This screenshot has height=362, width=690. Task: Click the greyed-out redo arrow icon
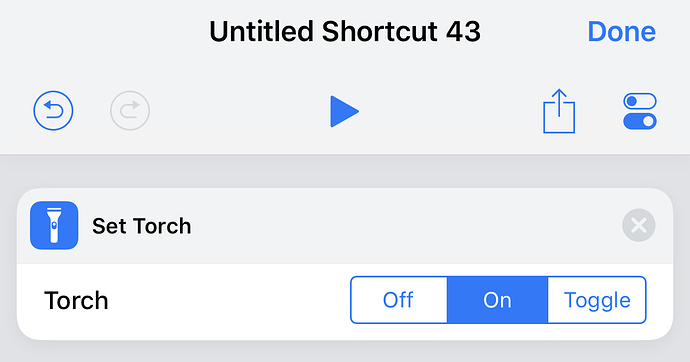pos(130,110)
